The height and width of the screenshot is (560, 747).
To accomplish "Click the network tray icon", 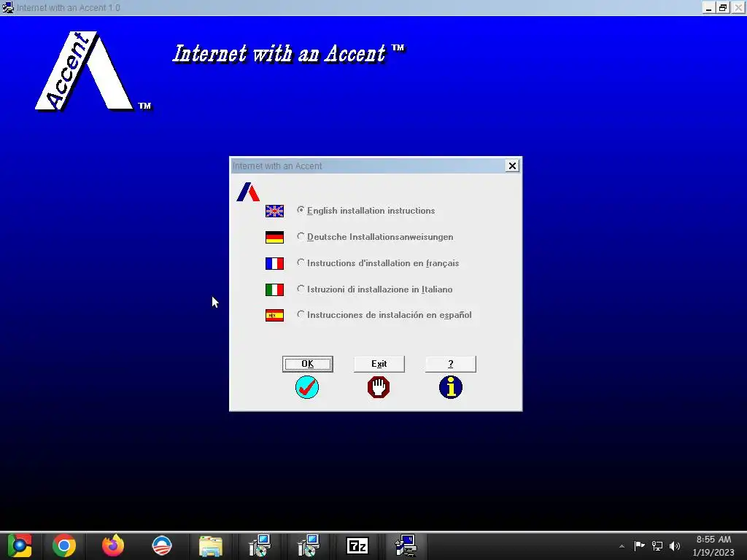I will 657,545.
